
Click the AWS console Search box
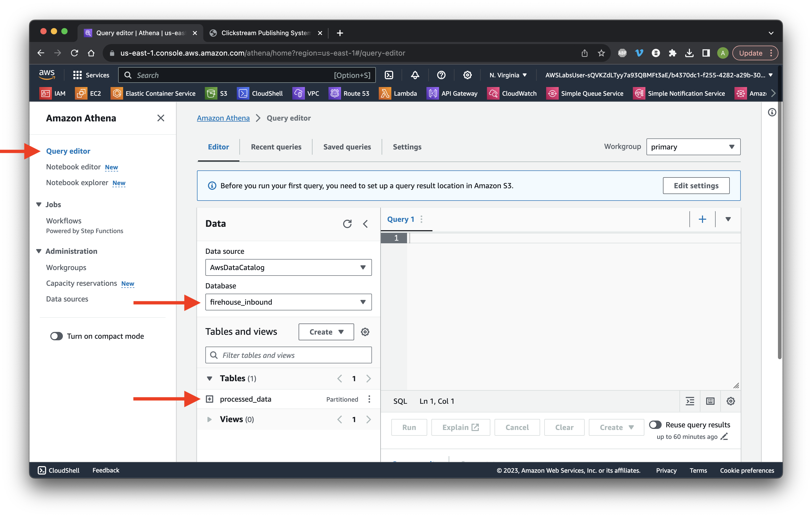tap(247, 75)
